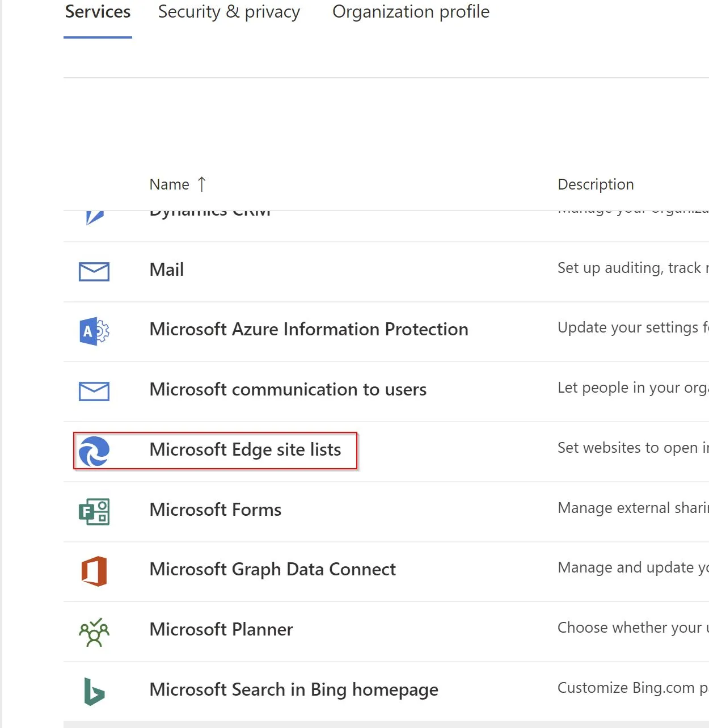Click the Azure Information Protection icon
Image resolution: width=709 pixels, height=728 pixels.
coord(94,331)
